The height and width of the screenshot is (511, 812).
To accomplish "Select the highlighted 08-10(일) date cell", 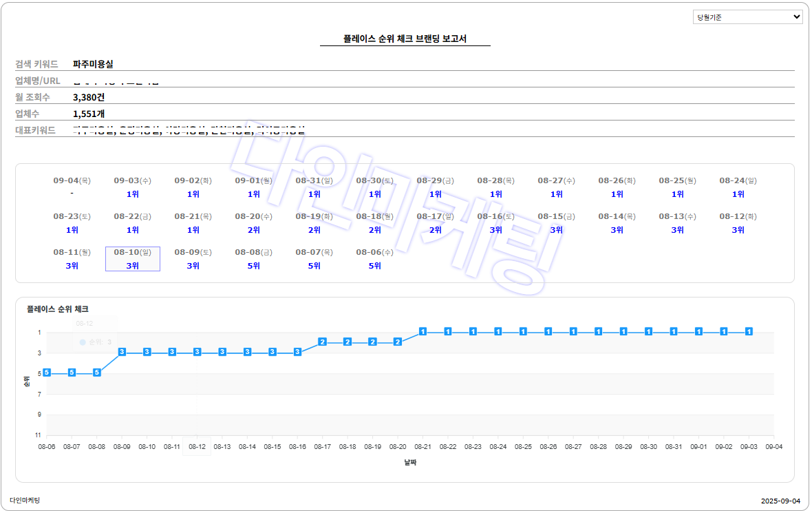I will tap(133, 259).
